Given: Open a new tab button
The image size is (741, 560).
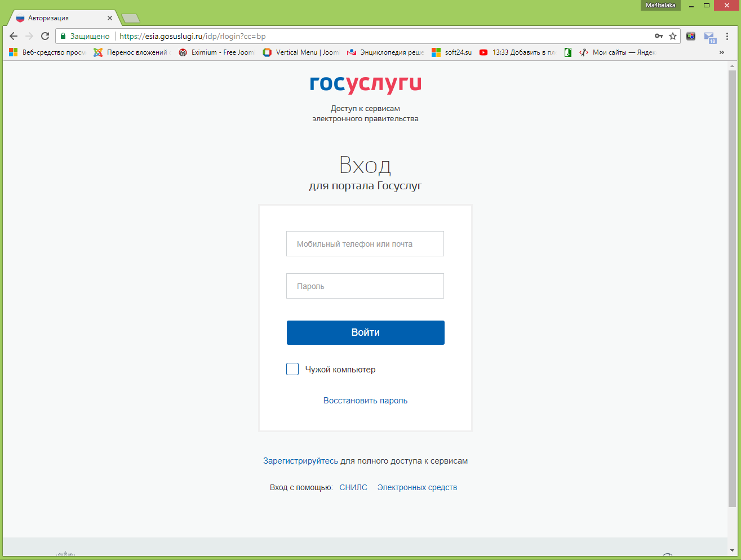Looking at the screenshot, I should tap(131, 19).
